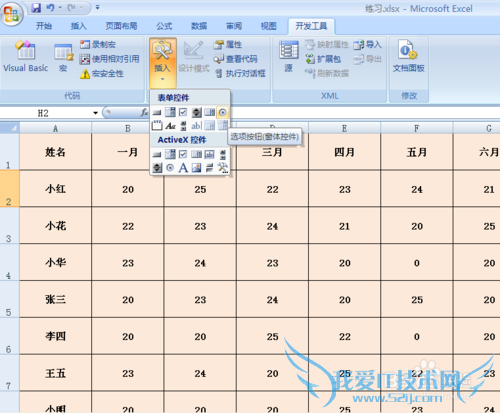Click View Code (查看代码)

click(x=235, y=59)
